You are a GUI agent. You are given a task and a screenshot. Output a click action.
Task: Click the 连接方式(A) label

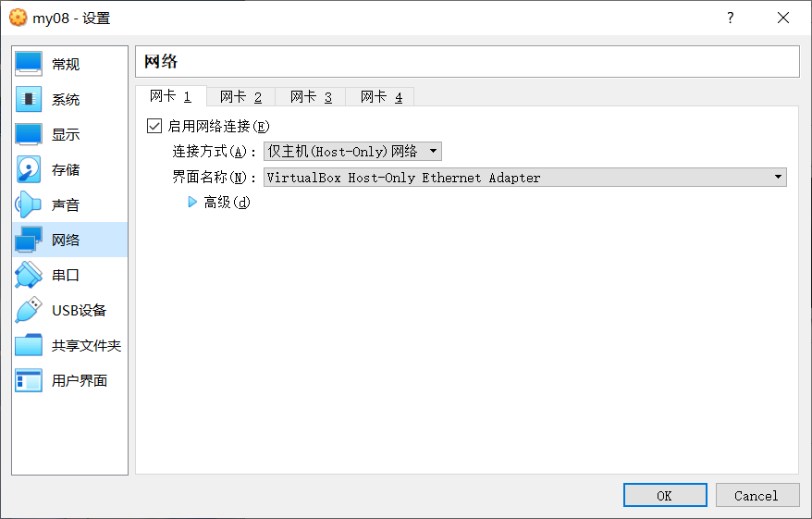point(214,151)
